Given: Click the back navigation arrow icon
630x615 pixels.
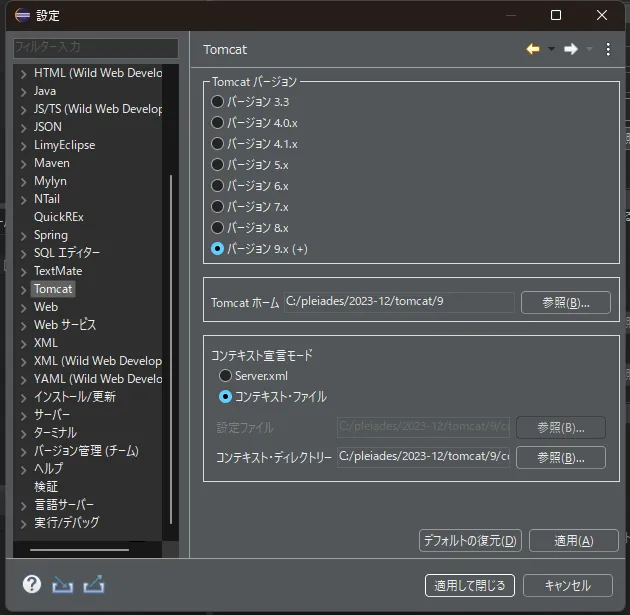Looking at the screenshot, I should point(533,49).
